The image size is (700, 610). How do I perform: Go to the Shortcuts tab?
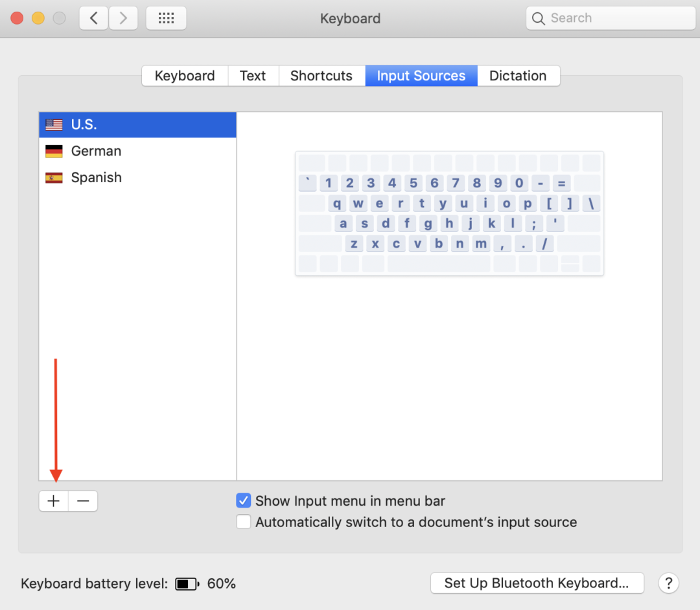pyautogui.click(x=321, y=76)
